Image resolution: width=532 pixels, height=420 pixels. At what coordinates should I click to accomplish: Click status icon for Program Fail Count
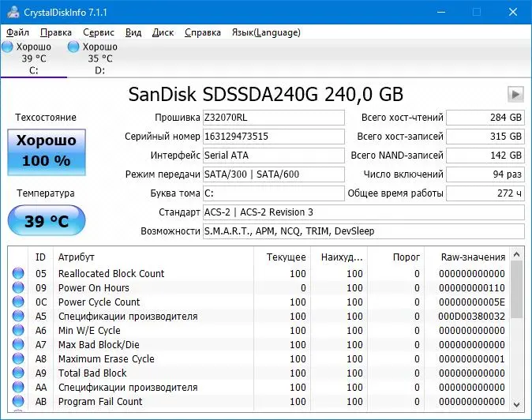[18, 401]
